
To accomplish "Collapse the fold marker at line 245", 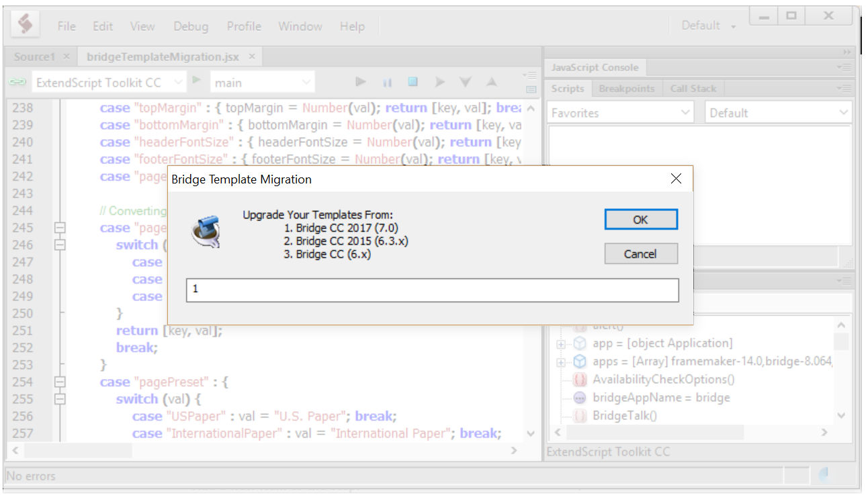I will tap(60, 228).
